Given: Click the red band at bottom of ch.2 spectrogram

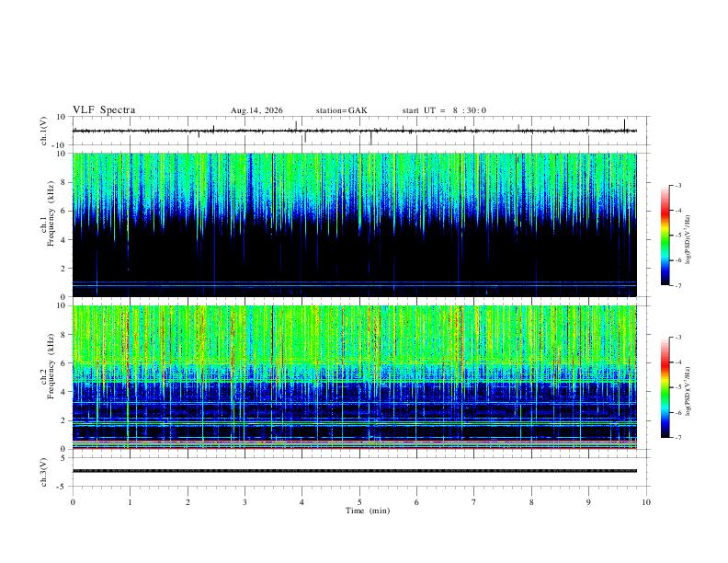Looking at the screenshot, I should pos(355,448).
